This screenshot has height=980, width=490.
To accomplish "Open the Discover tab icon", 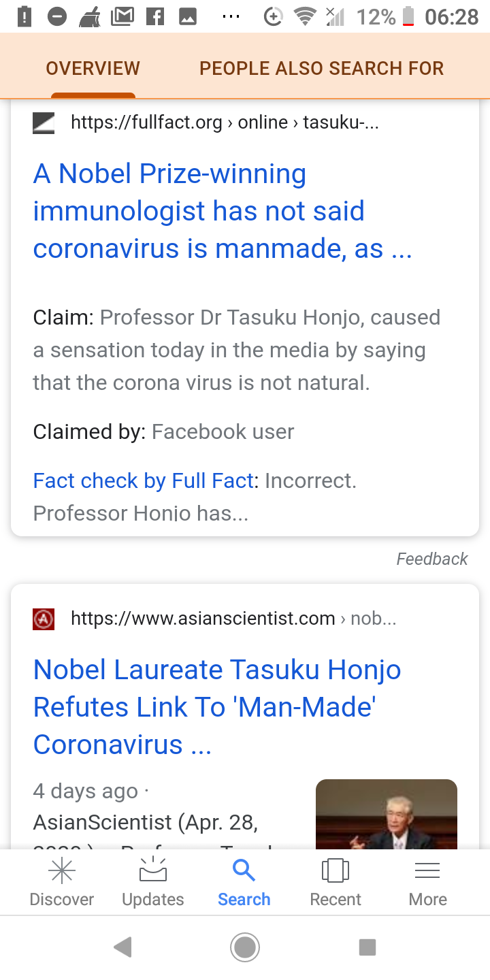I will (x=62, y=872).
